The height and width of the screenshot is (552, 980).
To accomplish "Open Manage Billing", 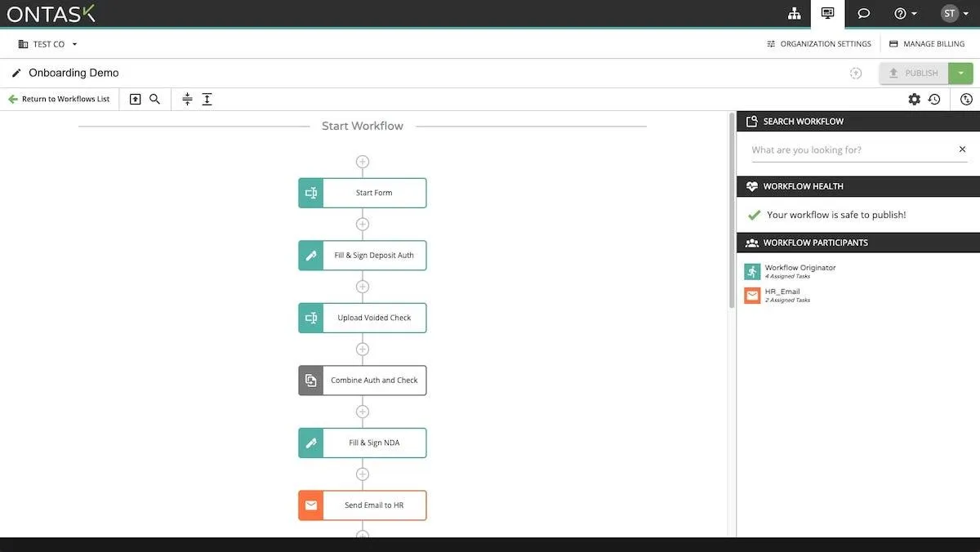I will coord(927,44).
